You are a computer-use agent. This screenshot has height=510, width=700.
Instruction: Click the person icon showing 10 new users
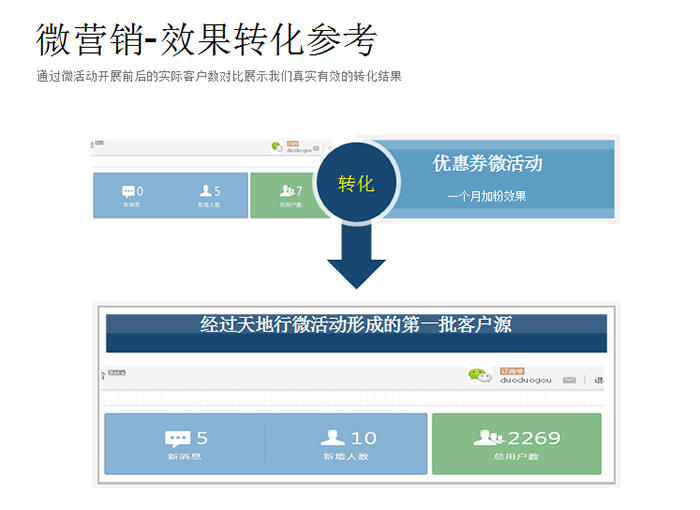click(333, 438)
